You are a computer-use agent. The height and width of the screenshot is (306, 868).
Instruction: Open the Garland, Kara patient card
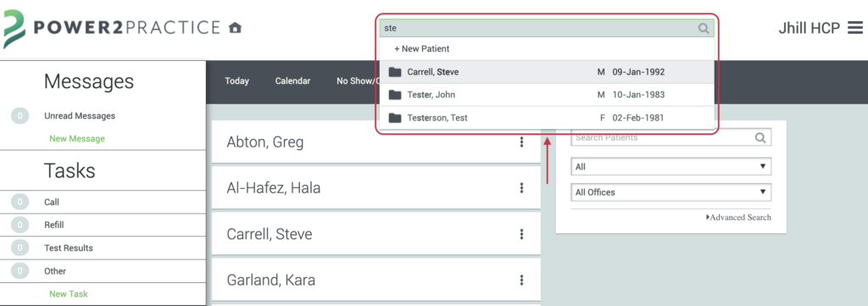tap(376, 280)
